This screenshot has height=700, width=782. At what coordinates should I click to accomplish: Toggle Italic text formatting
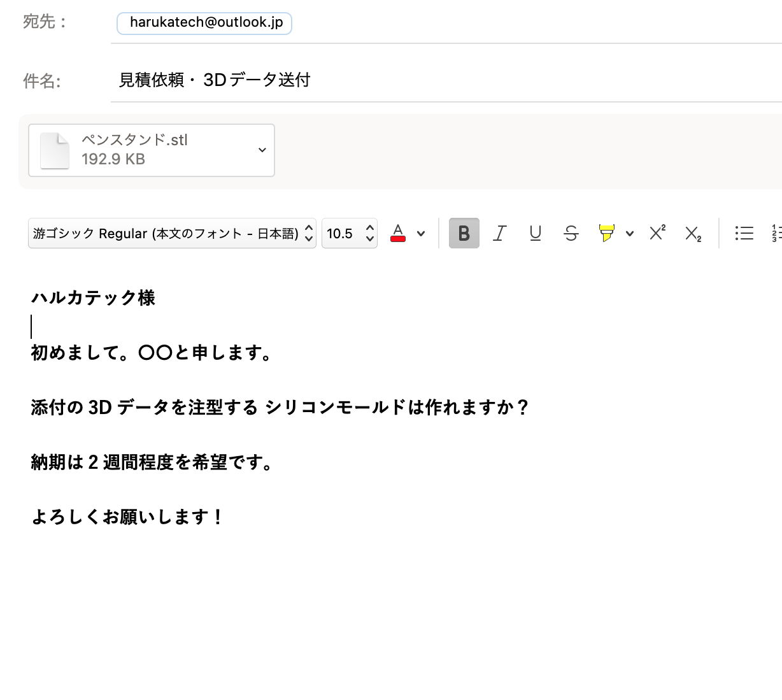click(x=500, y=233)
